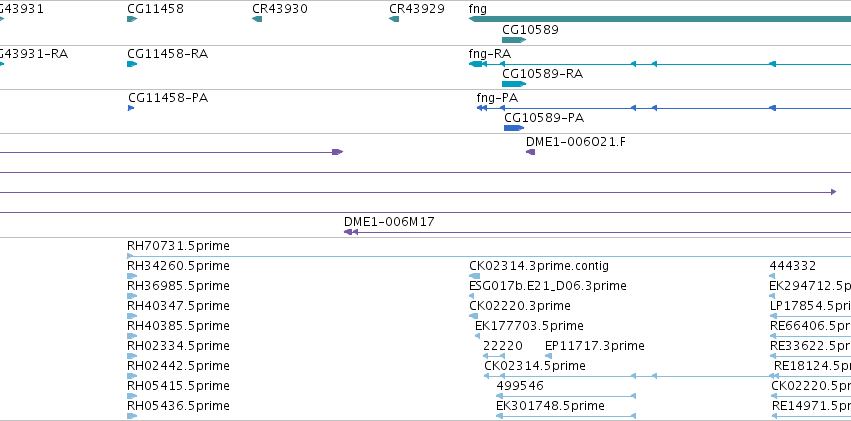Click the CR43930 gene label
This screenshot has height=421, width=851.
(280, 9)
